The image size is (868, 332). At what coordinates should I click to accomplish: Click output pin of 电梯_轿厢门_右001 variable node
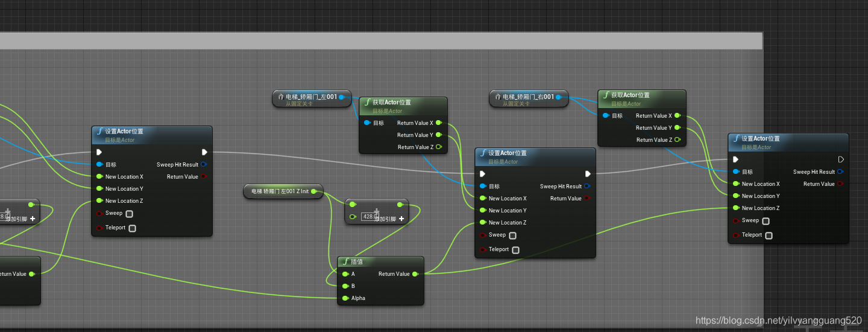pyautogui.click(x=559, y=97)
